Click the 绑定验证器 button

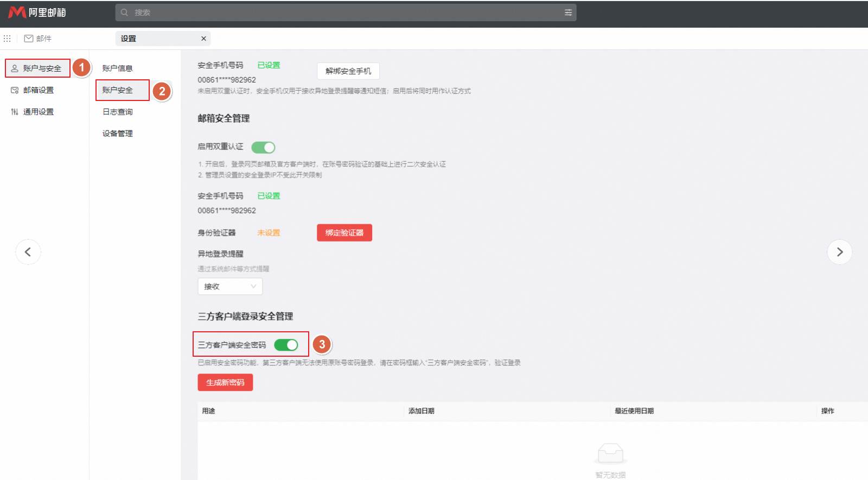point(344,233)
